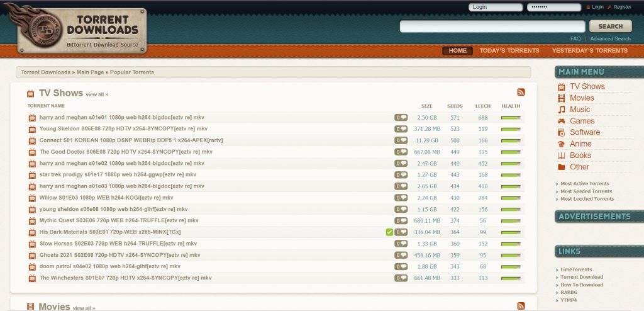Click TV icon beside harry and meghan s01e03
Image resolution: width=644 pixels, height=311 pixels.
[32, 186]
